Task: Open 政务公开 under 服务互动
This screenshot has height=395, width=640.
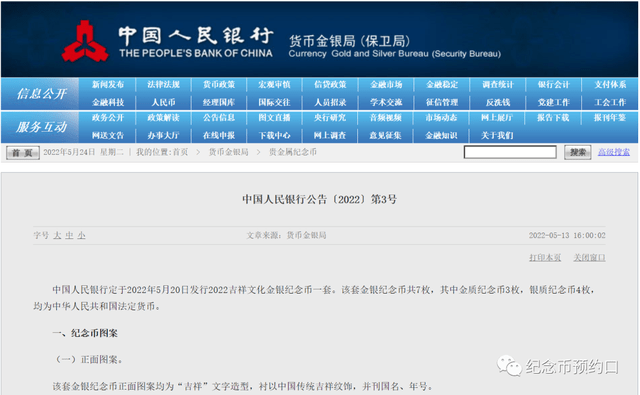Action: (107, 118)
